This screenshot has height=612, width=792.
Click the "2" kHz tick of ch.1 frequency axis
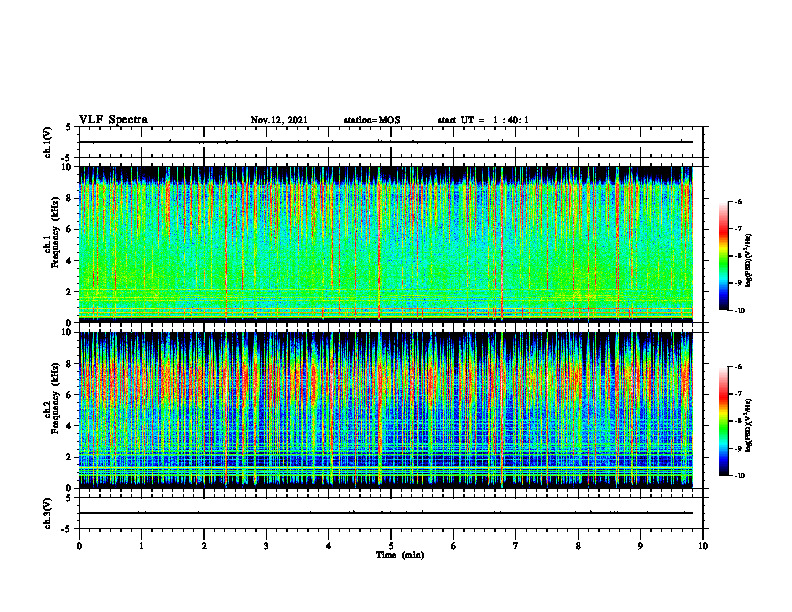[70, 291]
